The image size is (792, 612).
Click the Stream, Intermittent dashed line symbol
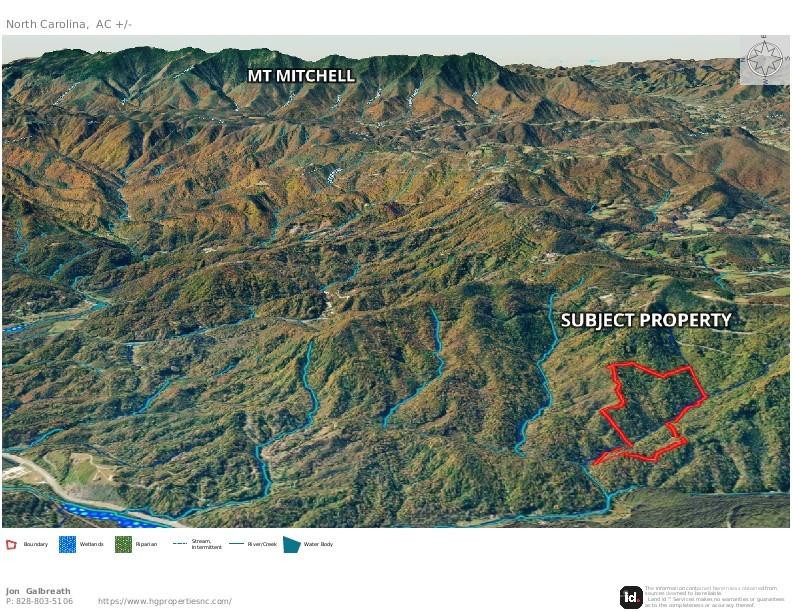click(180, 543)
